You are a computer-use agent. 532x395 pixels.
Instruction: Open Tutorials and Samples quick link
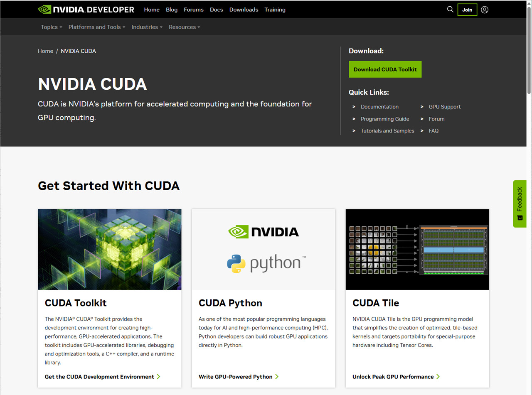coord(387,130)
